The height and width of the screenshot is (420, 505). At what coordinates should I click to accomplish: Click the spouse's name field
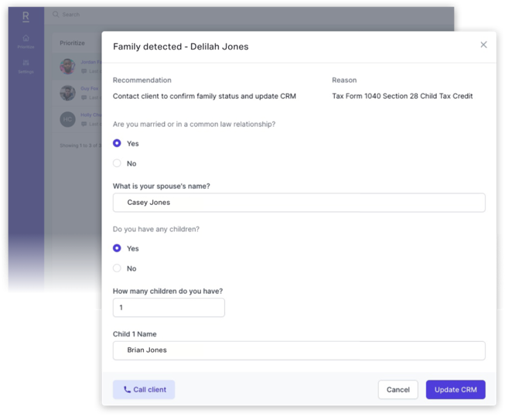click(299, 203)
